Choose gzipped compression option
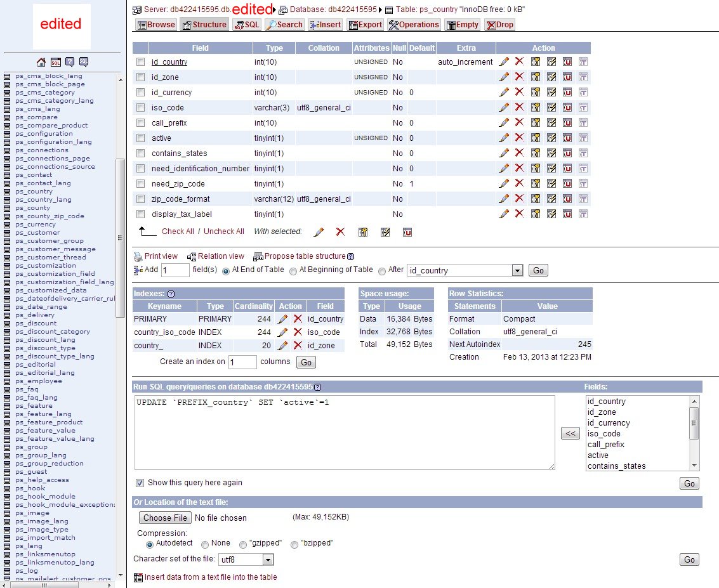 243,544
